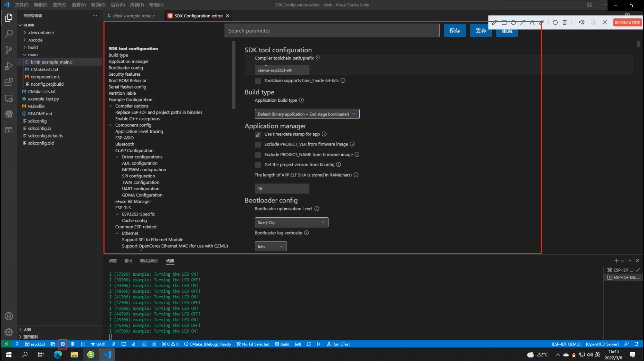Click the Search parameter field
The image size is (644, 361).
pyautogui.click(x=332, y=31)
